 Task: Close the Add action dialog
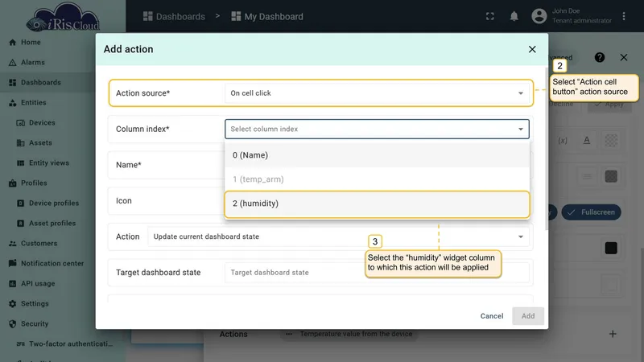click(532, 49)
